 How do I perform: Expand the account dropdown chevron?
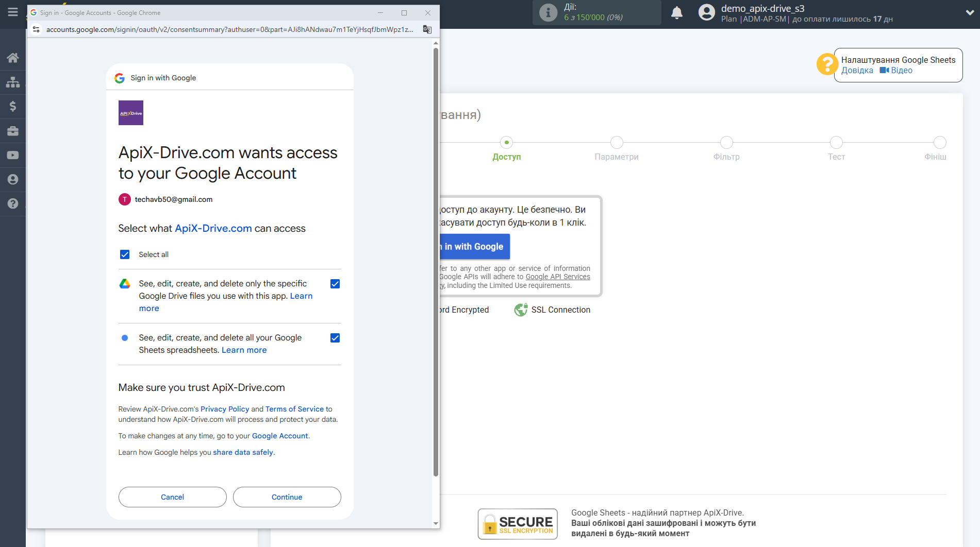click(969, 13)
